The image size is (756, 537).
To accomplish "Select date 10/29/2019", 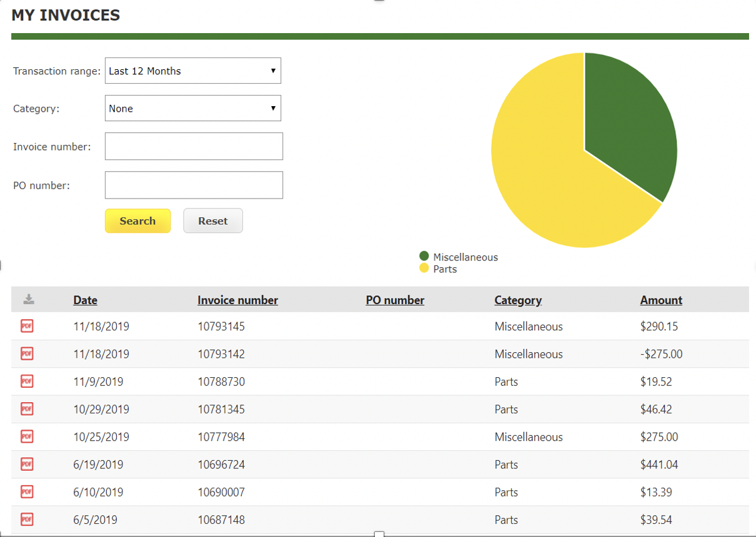I will tap(101, 409).
